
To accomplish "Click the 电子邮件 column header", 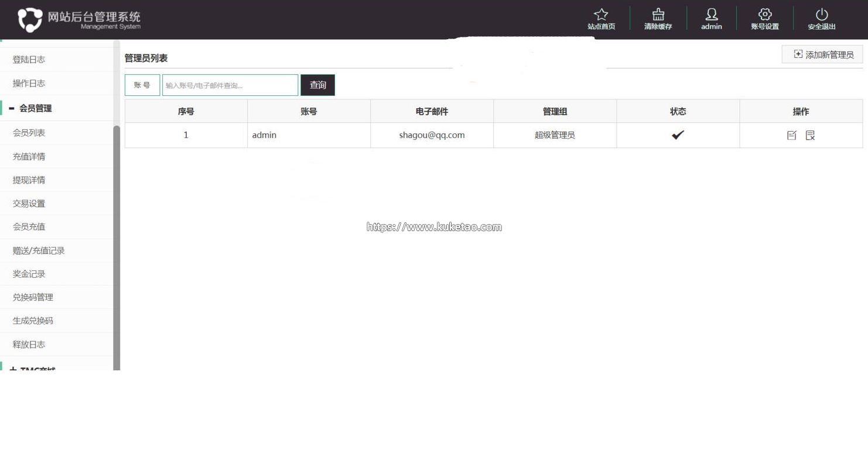I will [432, 111].
